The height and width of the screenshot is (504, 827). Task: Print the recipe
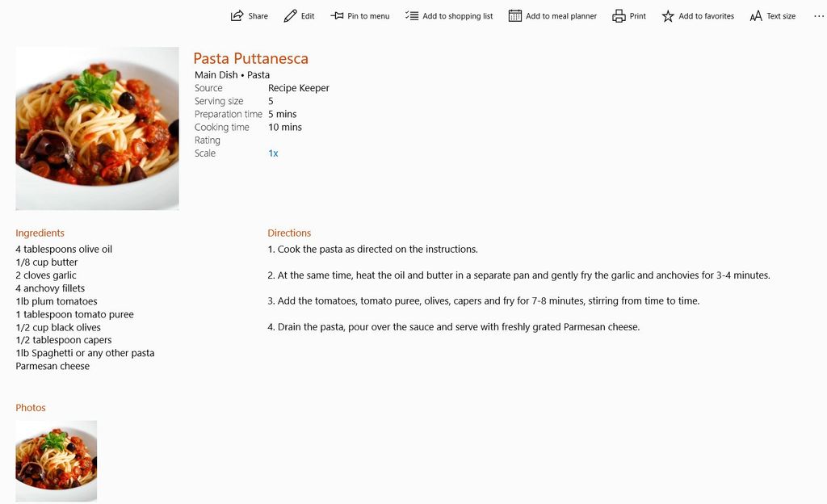tap(628, 15)
